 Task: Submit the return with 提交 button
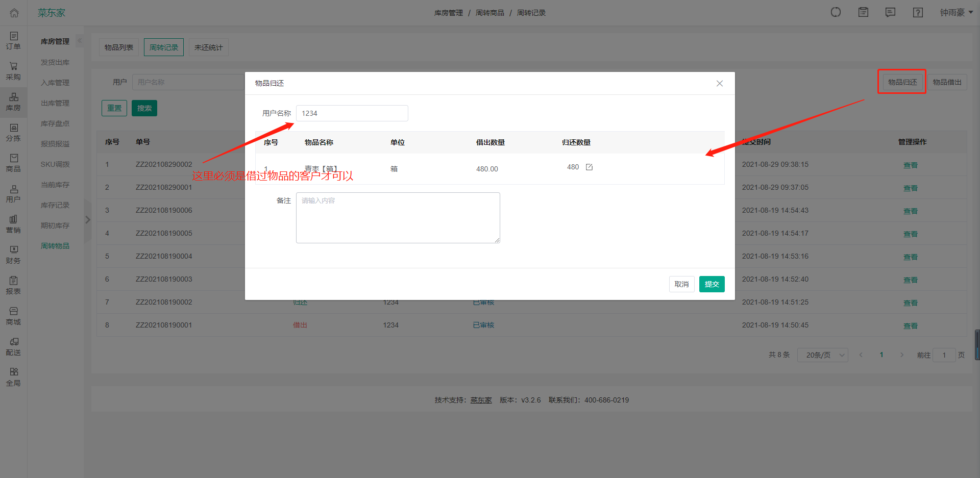(712, 284)
